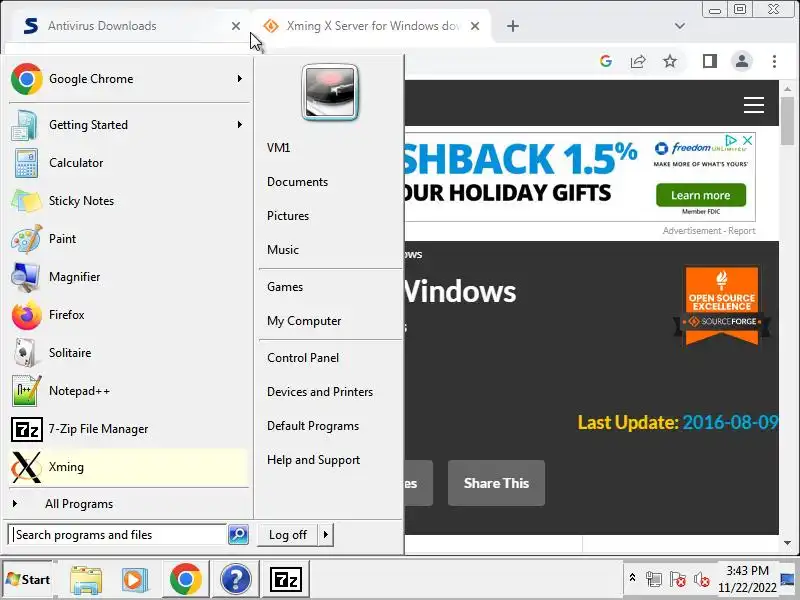The image size is (800, 600).
Task: Open Help and Support
Action: [x=313, y=460]
